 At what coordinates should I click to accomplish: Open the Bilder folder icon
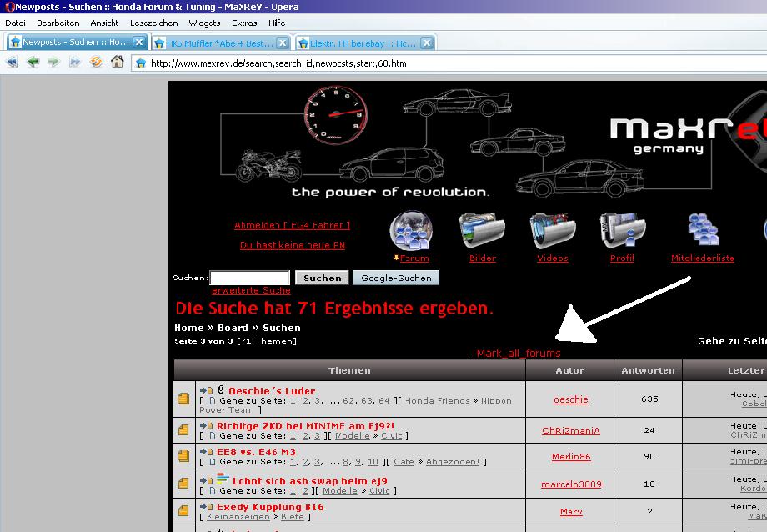click(x=482, y=230)
